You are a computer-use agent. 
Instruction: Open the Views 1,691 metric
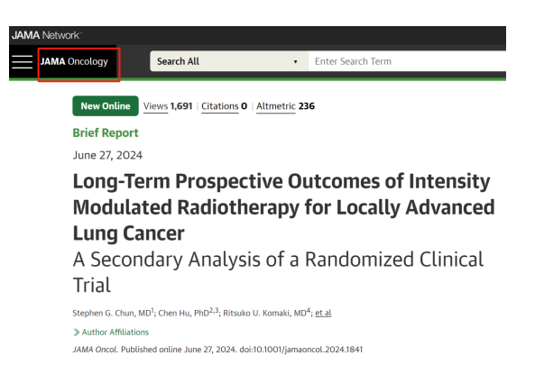pos(168,106)
